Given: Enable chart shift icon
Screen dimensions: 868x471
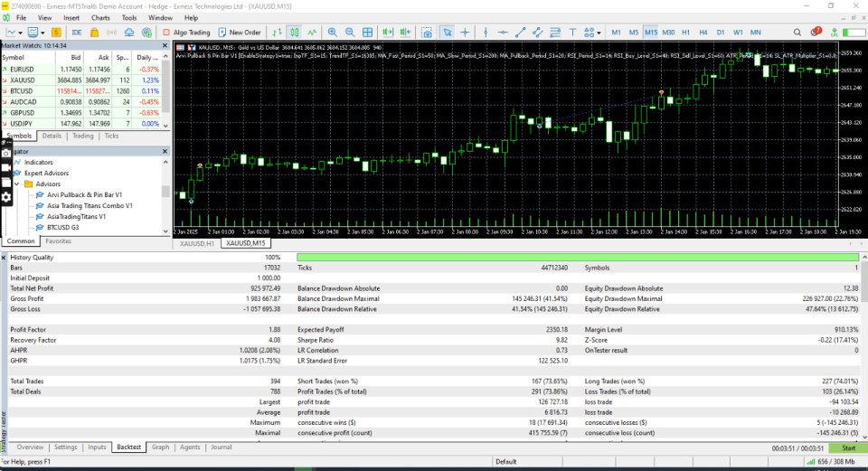Looking at the screenshot, I should pos(405,33).
